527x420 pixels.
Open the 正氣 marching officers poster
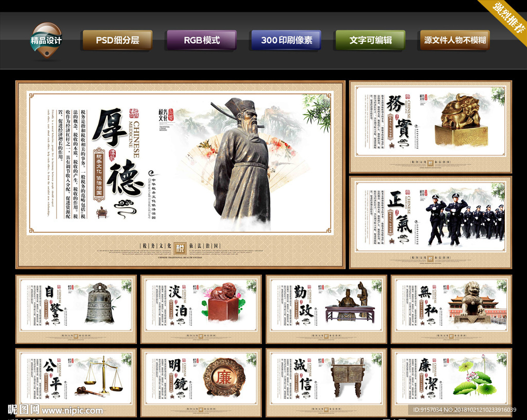pos(431,223)
